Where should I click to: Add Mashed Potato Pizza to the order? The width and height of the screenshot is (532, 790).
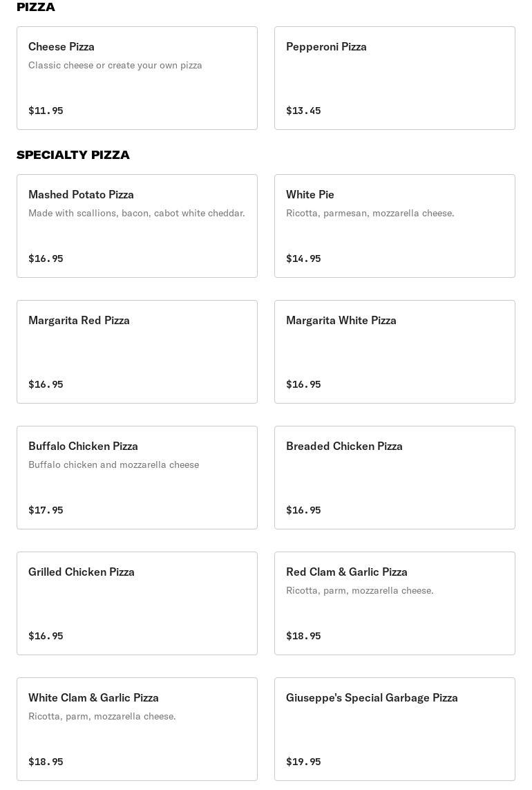[137, 226]
